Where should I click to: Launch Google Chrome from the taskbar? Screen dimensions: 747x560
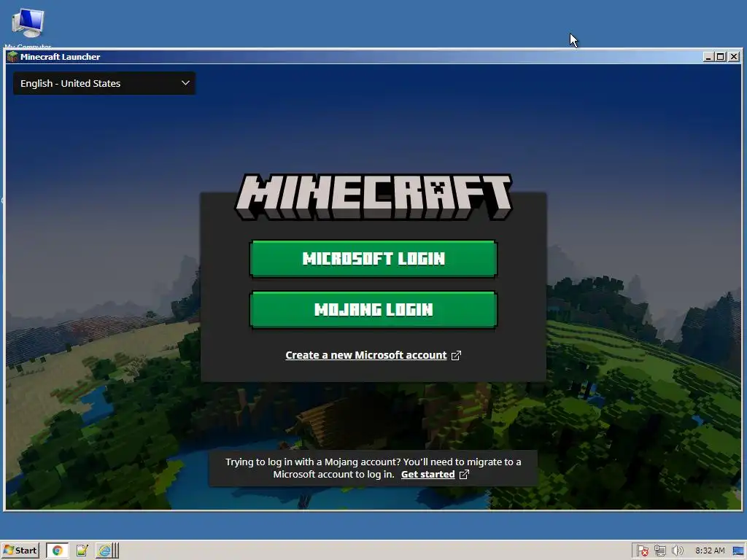click(57, 551)
